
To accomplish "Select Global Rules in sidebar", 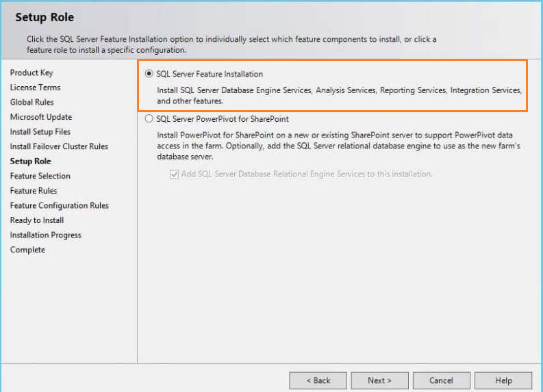I will click(31, 103).
